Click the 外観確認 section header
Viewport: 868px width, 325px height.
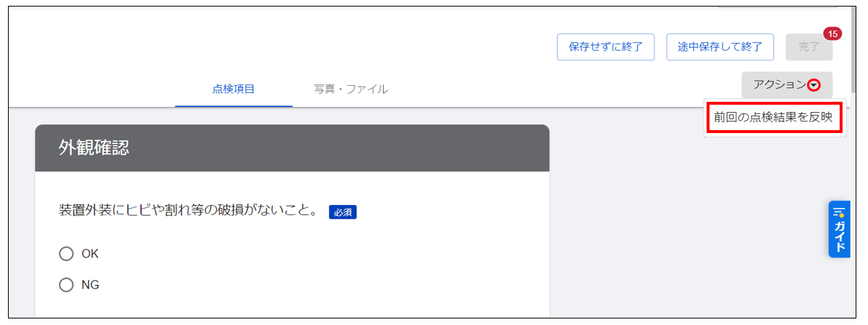pyautogui.click(x=292, y=148)
